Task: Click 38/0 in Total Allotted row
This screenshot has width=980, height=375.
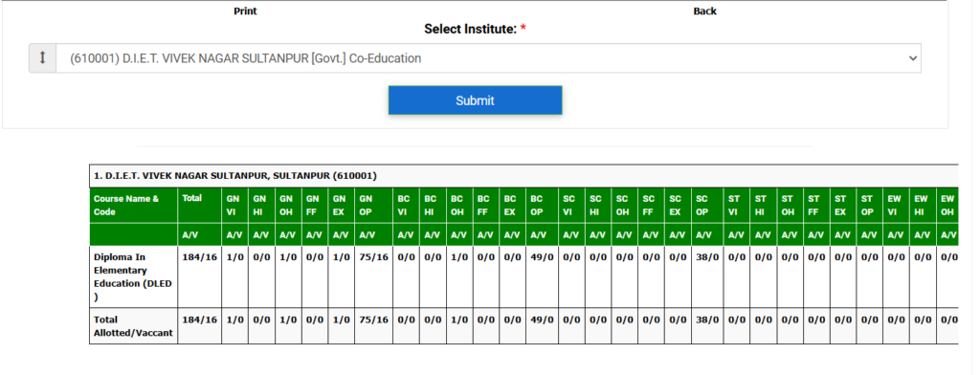Action: click(x=707, y=320)
